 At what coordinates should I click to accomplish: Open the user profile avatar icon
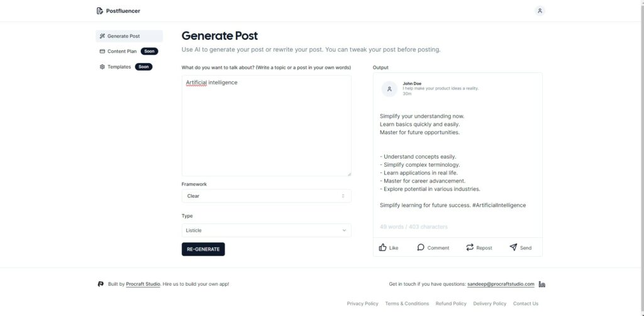[540, 11]
